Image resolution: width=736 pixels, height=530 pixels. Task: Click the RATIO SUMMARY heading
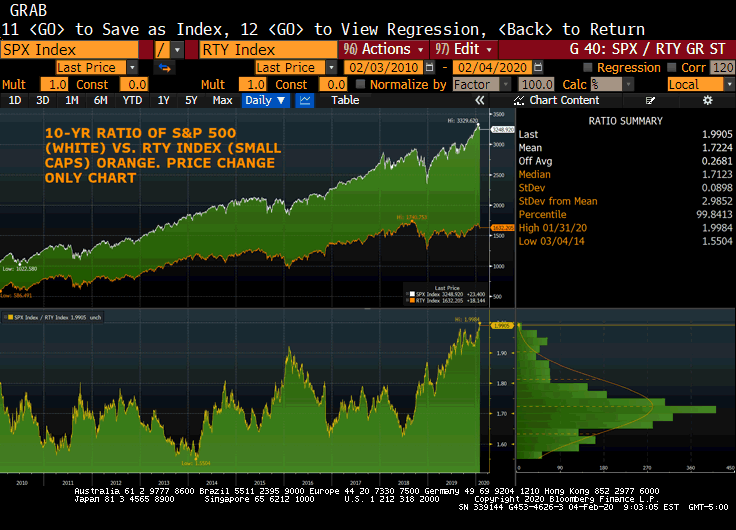pyautogui.click(x=625, y=121)
